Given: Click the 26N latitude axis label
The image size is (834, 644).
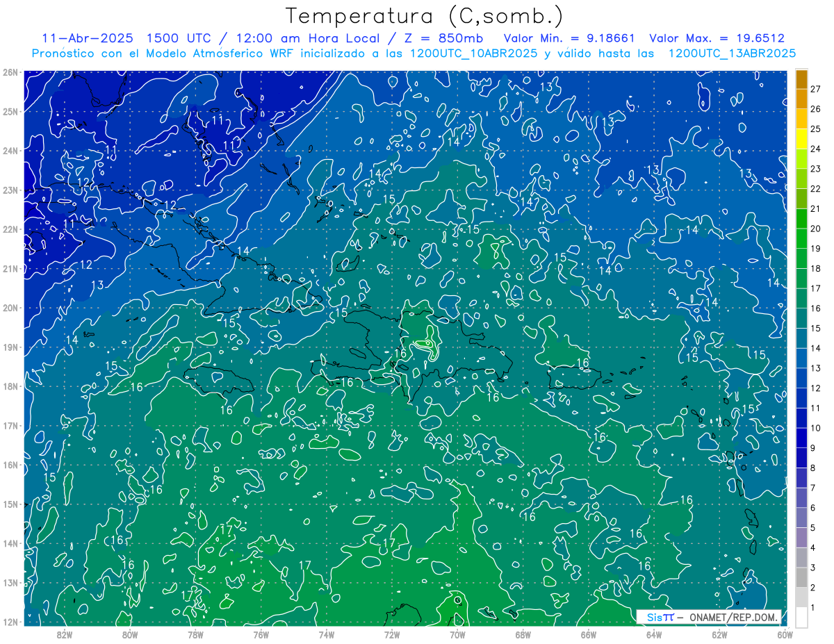Looking at the screenshot, I should point(10,72).
